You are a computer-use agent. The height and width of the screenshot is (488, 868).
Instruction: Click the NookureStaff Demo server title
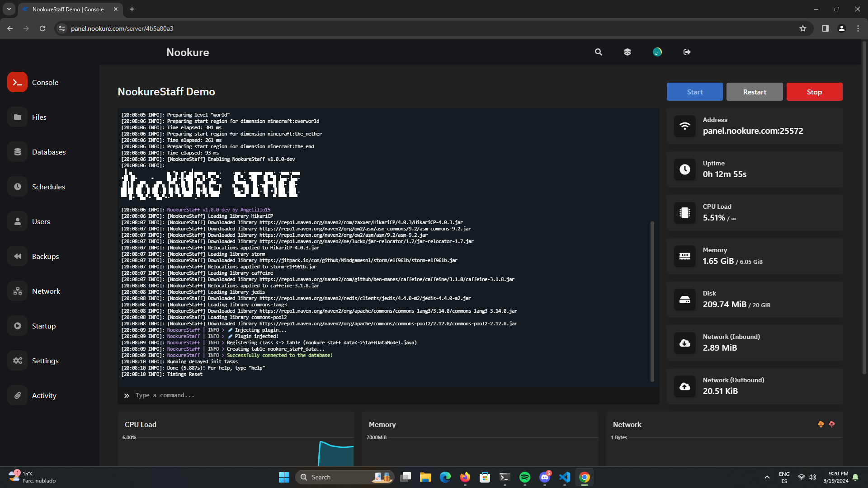point(166,92)
